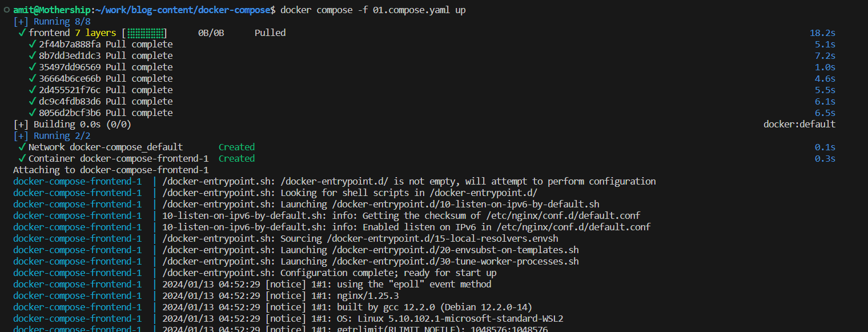Click the [+] Running 2/2 status line

pos(52,135)
